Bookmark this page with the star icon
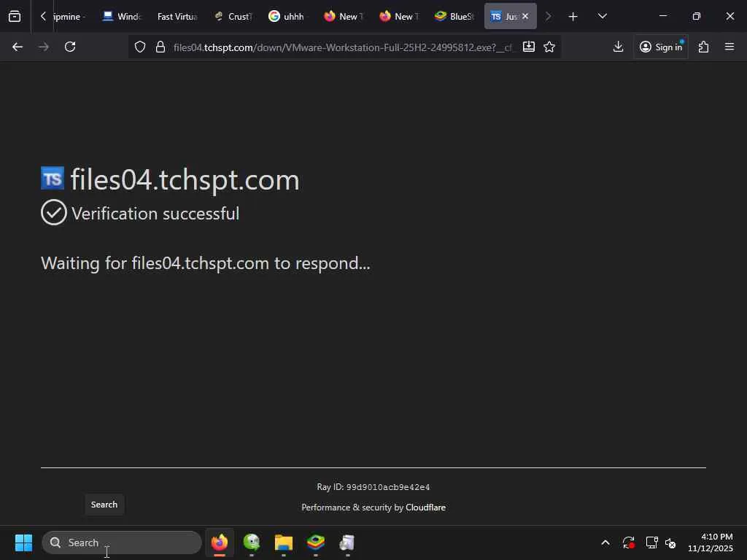 pos(549,47)
